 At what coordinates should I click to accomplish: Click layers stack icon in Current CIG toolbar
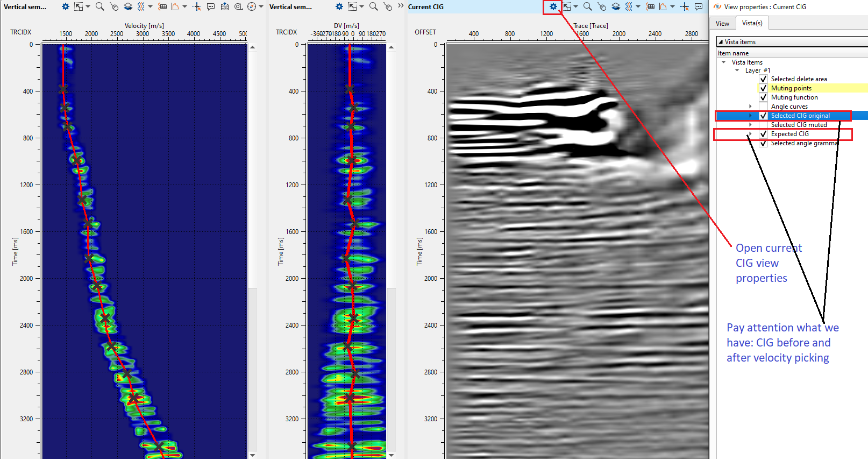pos(616,6)
